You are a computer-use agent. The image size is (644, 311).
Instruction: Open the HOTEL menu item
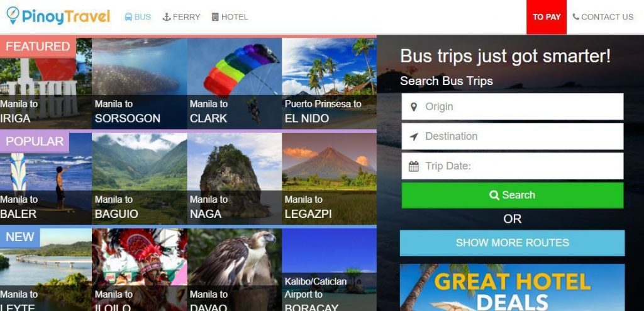[230, 17]
